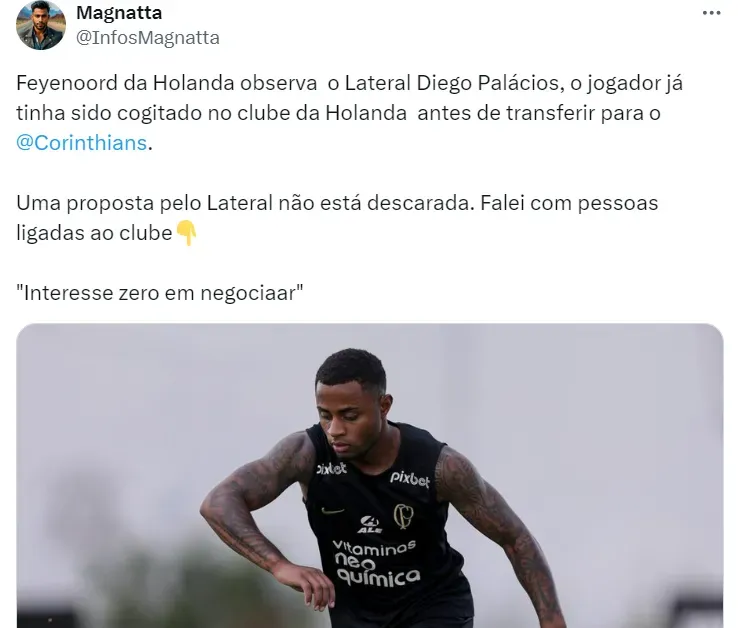Click the "Interesse zero em negociaar" quote
The width and height of the screenshot is (738, 628).
pos(160,293)
